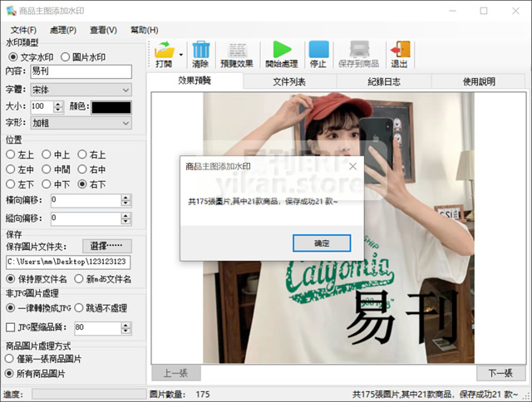Click 确定 button in dialog
Image resolution: width=532 pixels, height=402 pixels.
pyautogui.click(x=322, y=243)
